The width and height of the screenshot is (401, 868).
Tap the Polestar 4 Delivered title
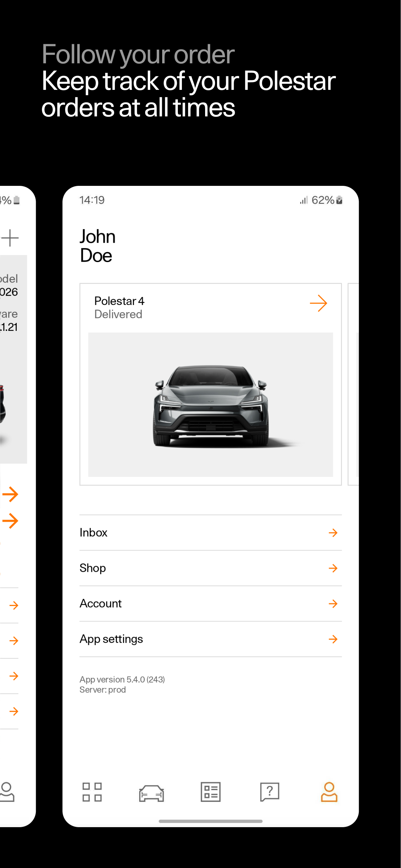(x=119, y=307)
